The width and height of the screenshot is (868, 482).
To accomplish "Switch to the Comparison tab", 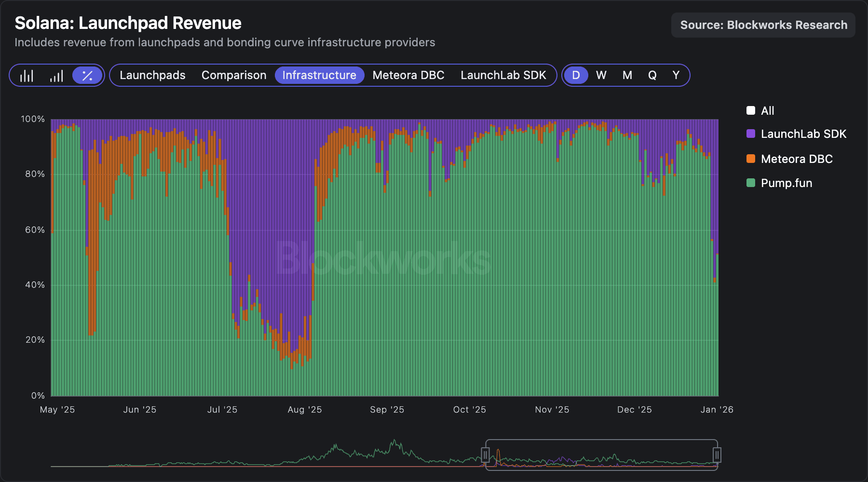I will pos(234,75).
